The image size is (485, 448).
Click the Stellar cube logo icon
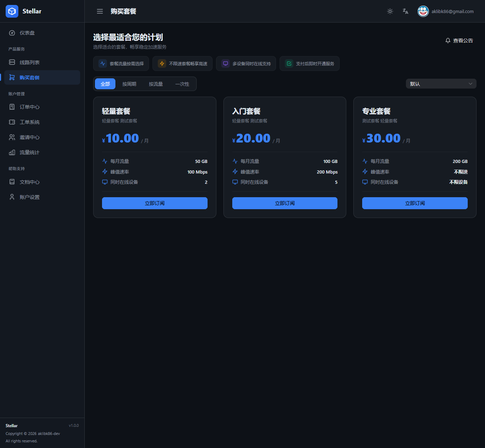12,11
